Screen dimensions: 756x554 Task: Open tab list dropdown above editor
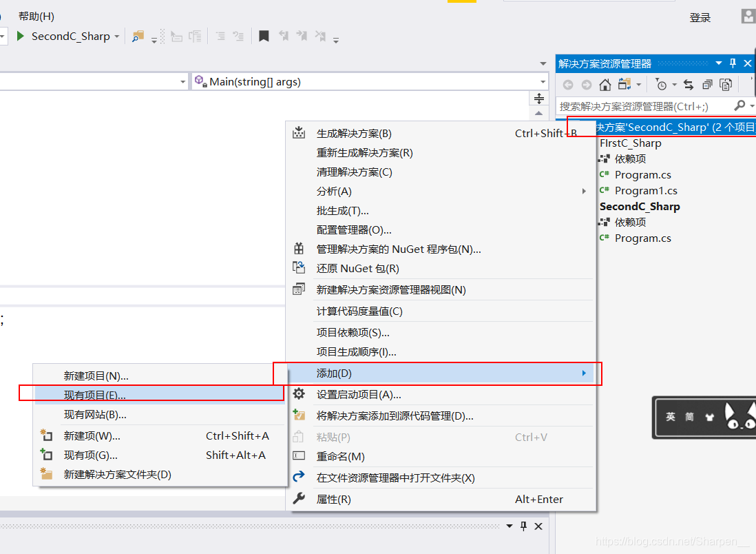click(x=543, y=63)
